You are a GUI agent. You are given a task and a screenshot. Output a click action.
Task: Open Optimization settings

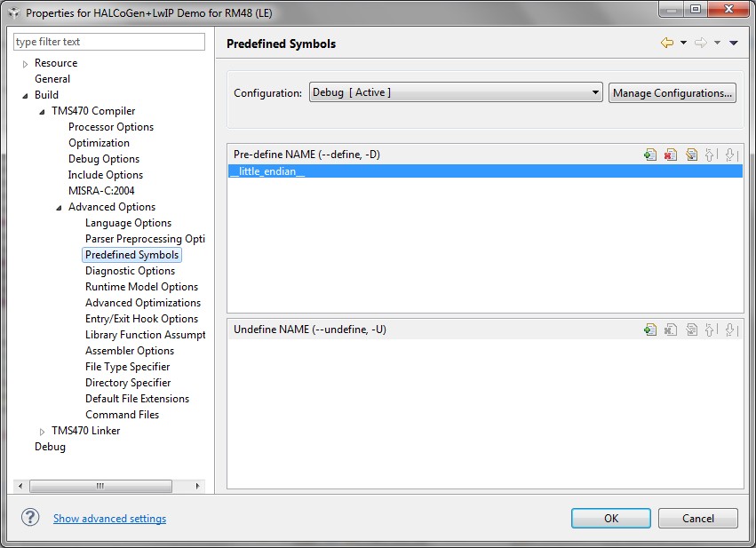tap(99, 143)
